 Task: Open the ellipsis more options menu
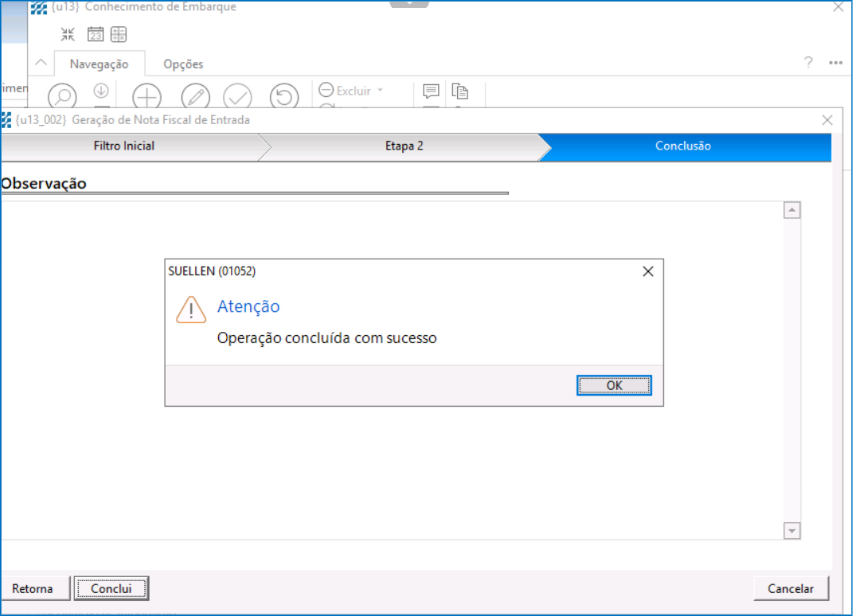[x=836, y=63]
